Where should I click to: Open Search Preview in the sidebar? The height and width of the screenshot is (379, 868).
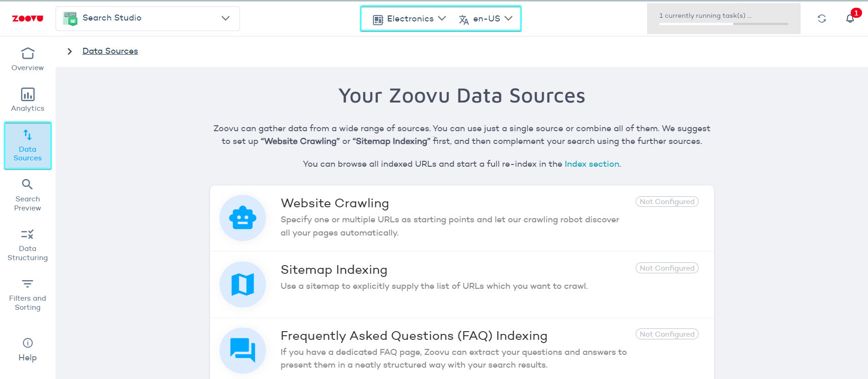pyautogui.click(x=28, y=195)
